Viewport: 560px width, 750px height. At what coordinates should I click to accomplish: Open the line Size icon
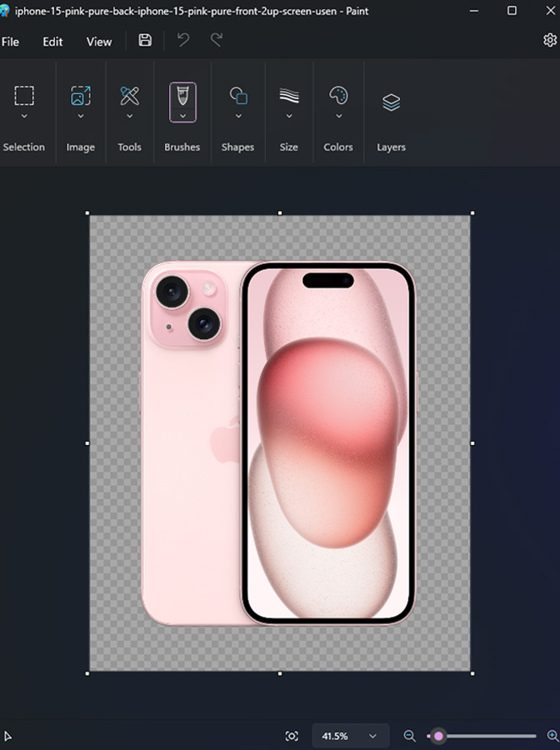pyautogui.click(x=289, y=96)
